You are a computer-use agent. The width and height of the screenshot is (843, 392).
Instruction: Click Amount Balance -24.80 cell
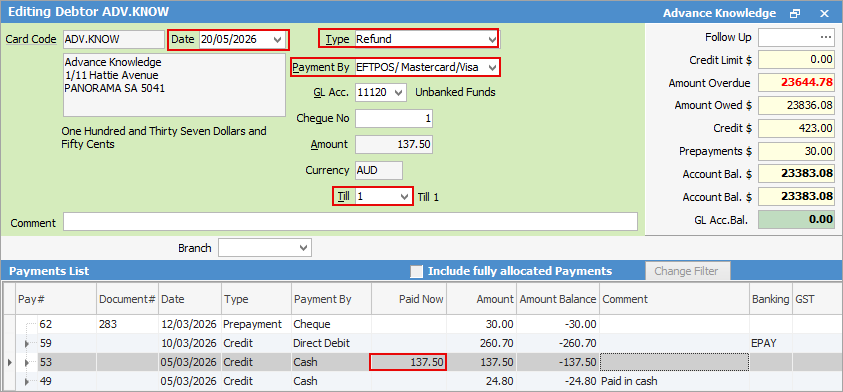click(558, 381)
